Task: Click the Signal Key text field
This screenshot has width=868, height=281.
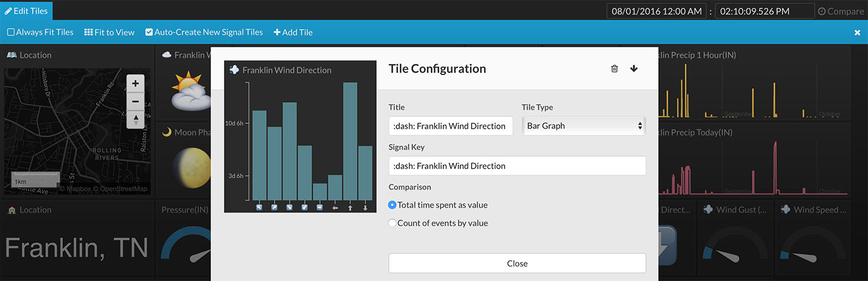Action: coord(517,166)
